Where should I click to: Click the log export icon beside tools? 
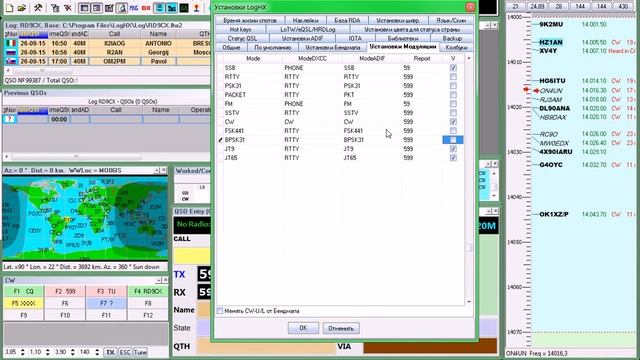[x=55, y=7]
